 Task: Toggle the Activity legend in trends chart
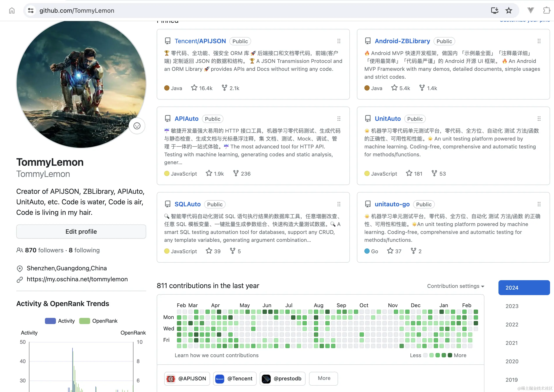[60, 321]
